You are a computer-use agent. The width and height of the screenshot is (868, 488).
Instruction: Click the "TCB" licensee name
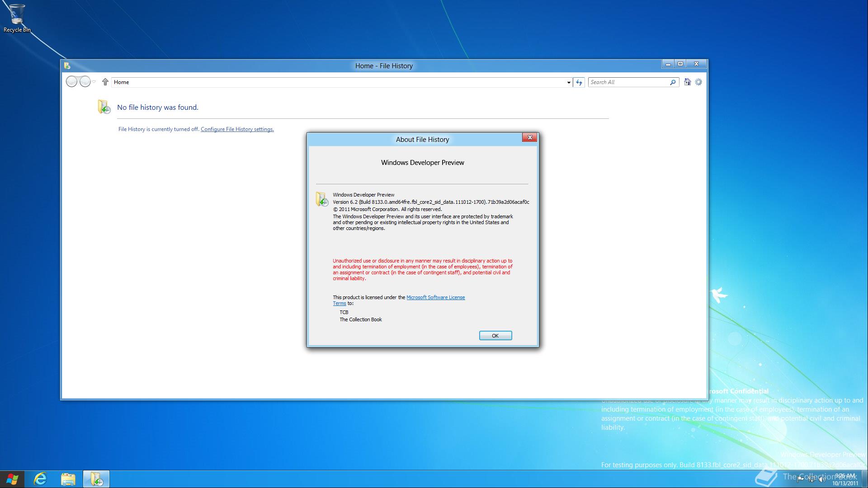[x=344, y=312]
